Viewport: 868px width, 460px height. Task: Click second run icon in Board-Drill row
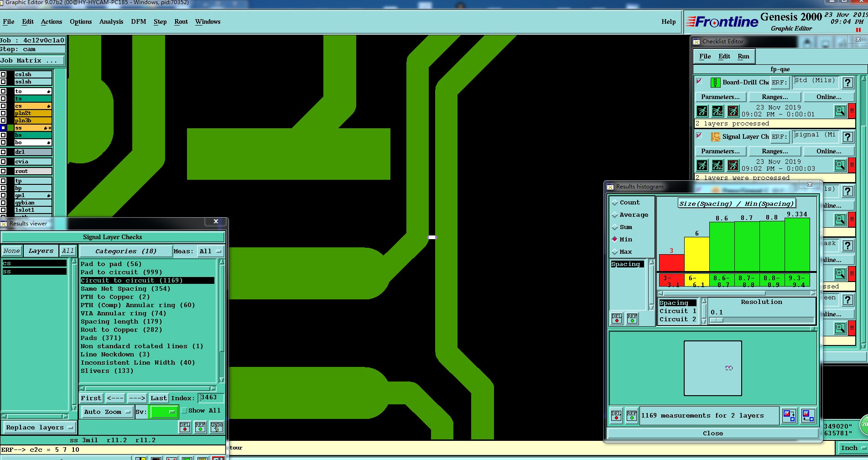click(x=717, y=111)
